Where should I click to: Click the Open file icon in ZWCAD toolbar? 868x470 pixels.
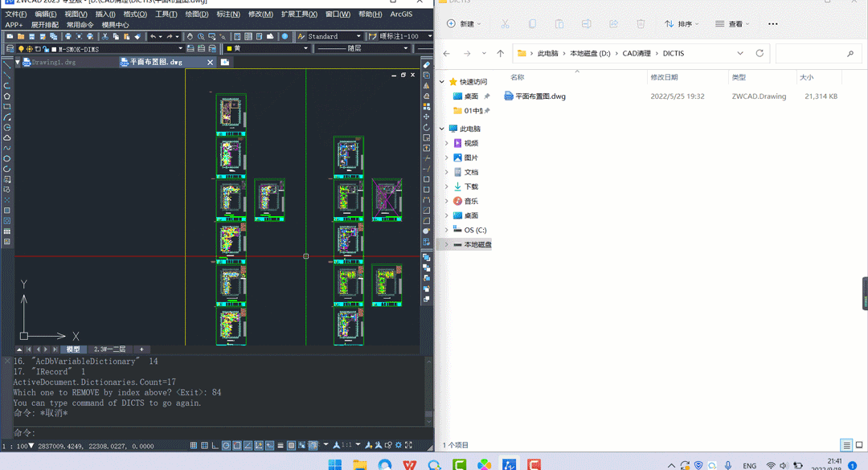pyautogui.click(x=20, y=36)
